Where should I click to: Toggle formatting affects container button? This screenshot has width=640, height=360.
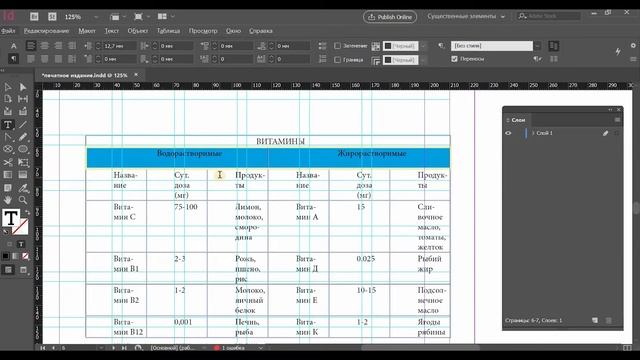9,244
